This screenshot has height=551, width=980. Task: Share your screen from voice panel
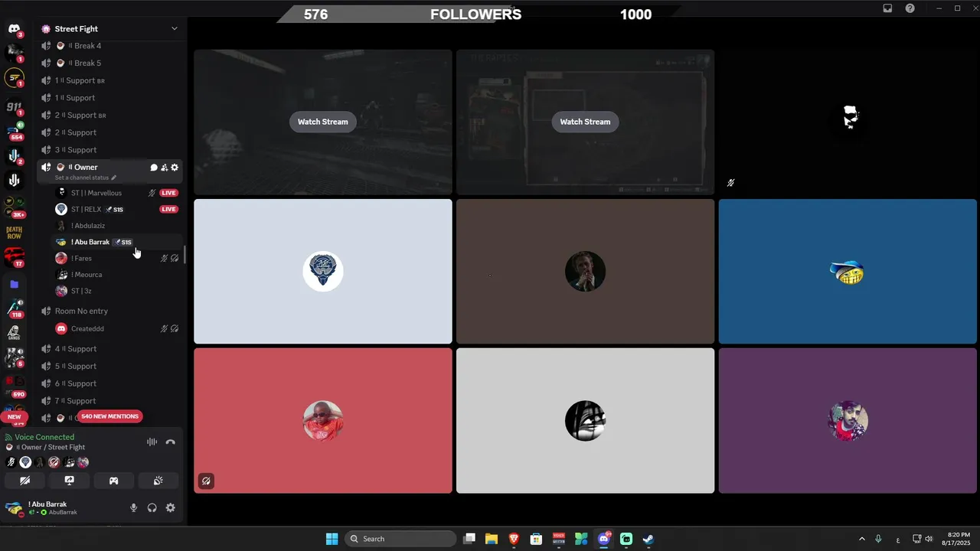(x=69, y=481)
